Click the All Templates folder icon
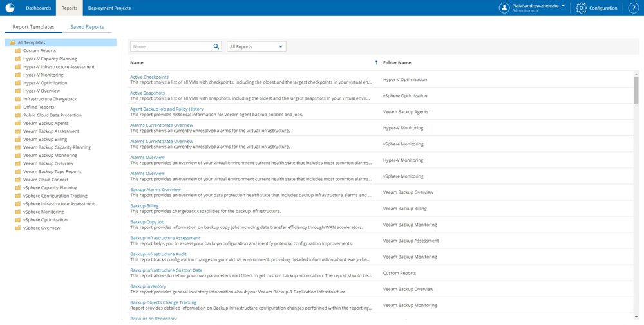This screenshot has width=644, height=325. pyautogui.click(x=12, y=42)
